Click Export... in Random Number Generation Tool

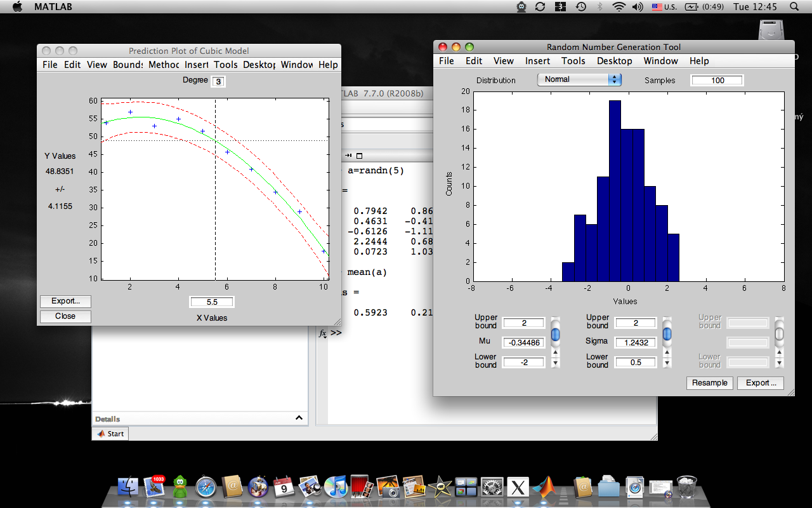pos(761,383)
